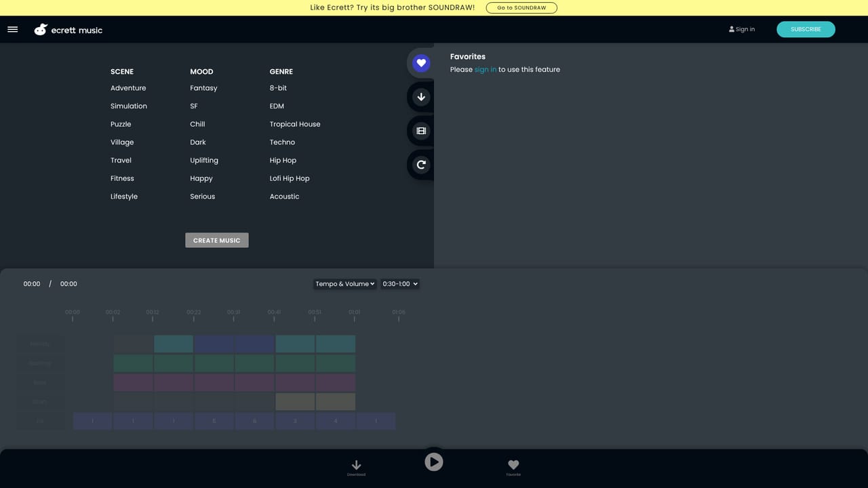Image resolution: width=868 pixels, height=488 pixels.
Task: Pick the Acoustic genre
Action: 284,197
